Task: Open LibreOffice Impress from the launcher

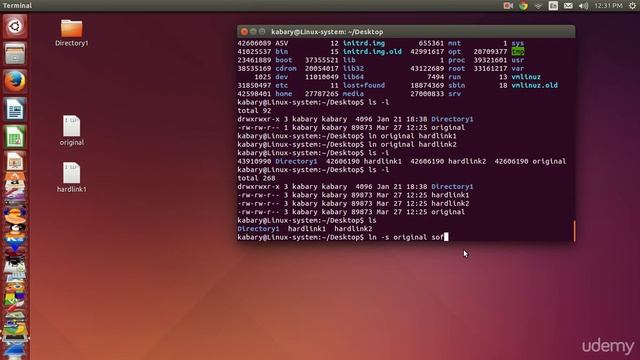Action: [x=15, y=162]
